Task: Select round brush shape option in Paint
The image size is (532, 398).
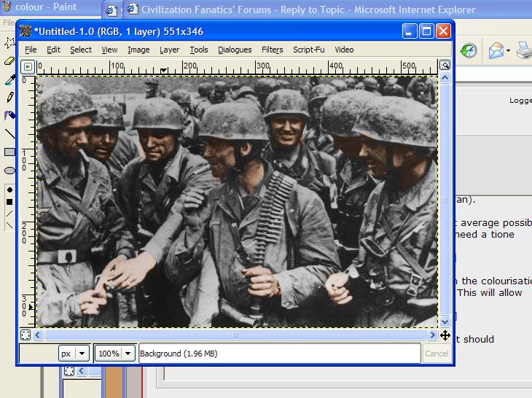Action: click(9, 190)
